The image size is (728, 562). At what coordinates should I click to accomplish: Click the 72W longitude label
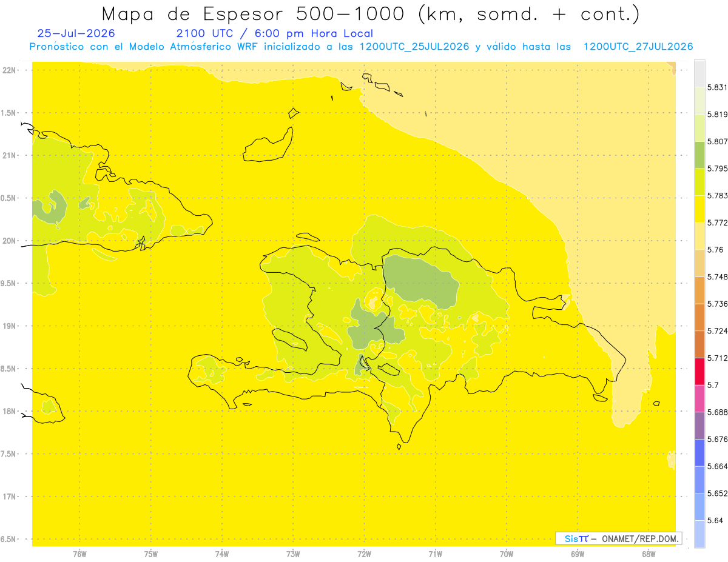pos(364,554)
